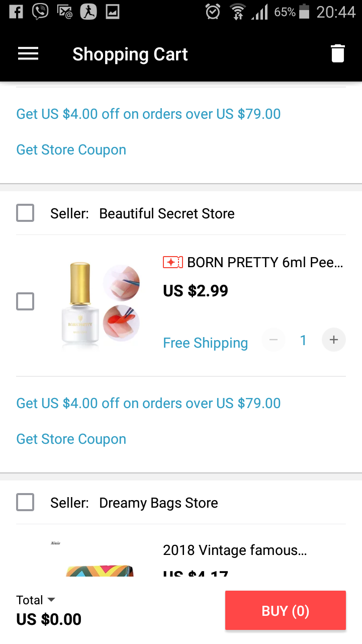Tap the alarm clock status icon
Screen dimensions: 362x644
(213, 12)
